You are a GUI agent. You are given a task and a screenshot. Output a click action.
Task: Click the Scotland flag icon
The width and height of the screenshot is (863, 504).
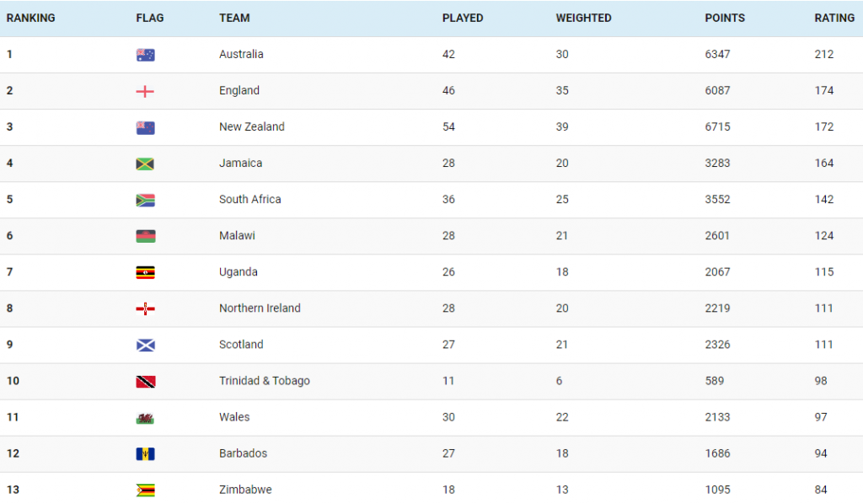tap(145, 345)
